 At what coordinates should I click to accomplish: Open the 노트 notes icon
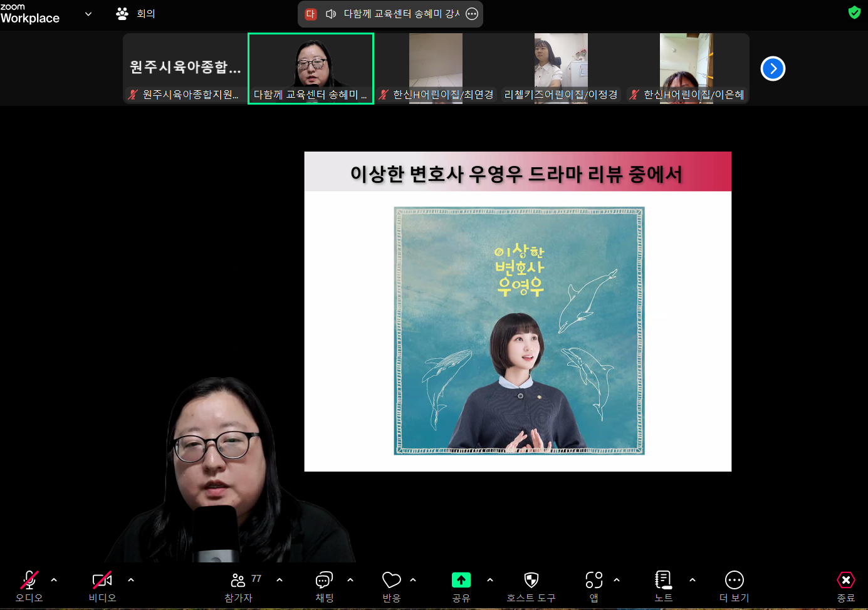(x=663, y=586)
